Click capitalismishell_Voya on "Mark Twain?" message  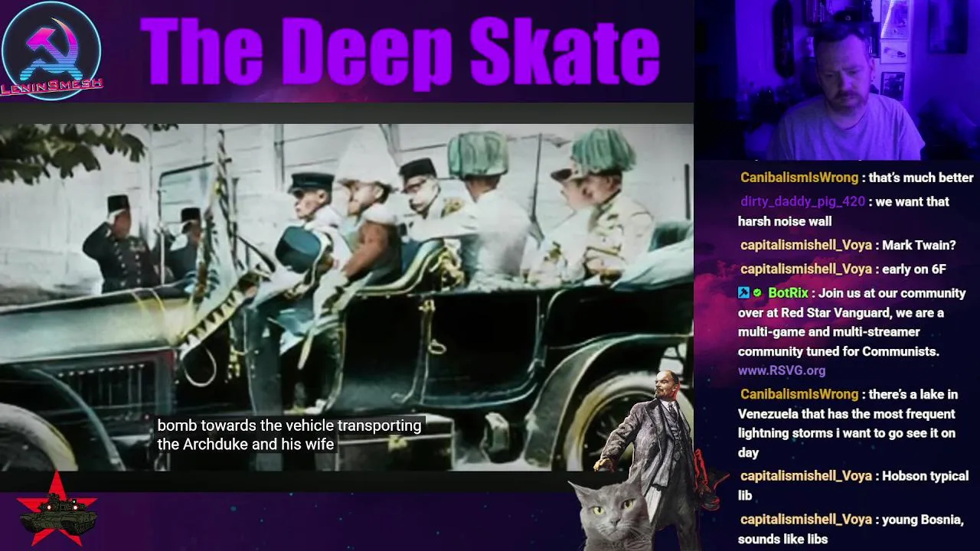(806, 246)
